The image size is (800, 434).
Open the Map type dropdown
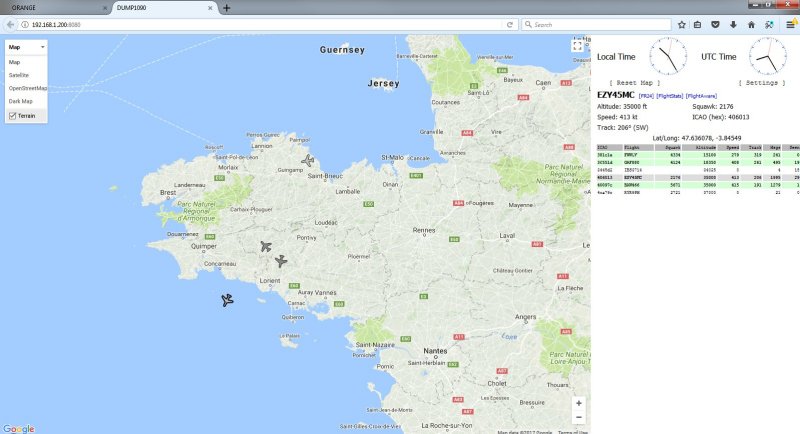click(x=26, y=47)
